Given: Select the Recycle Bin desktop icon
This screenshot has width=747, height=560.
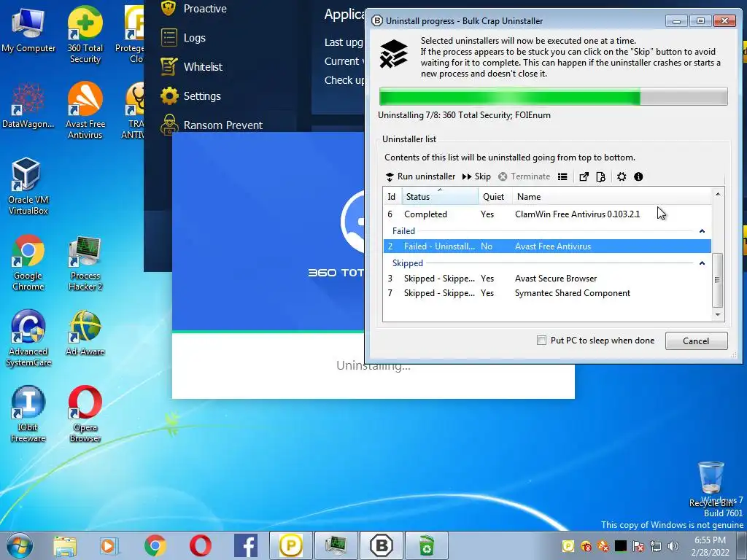Looking at the screenshot, I should click(711, 484).
